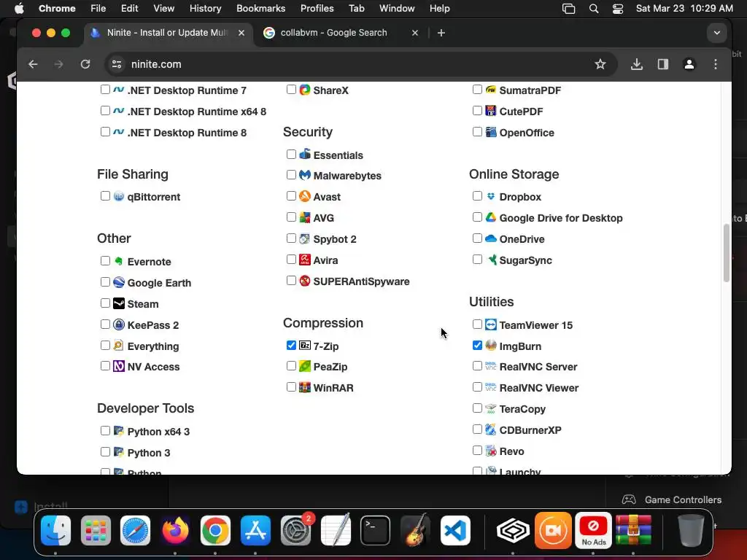The height and width of the screenshot is (560, 747).
Task: Click the NV Access label
Action: [153, 367]
